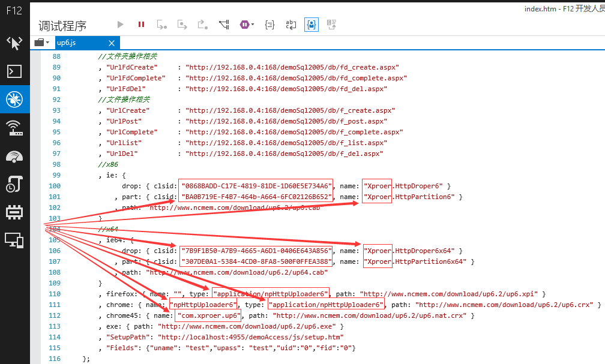Toggle the highlighted Just My Code button
The height and width of the screenshot is (364, 605).
(x=312, y=25)
